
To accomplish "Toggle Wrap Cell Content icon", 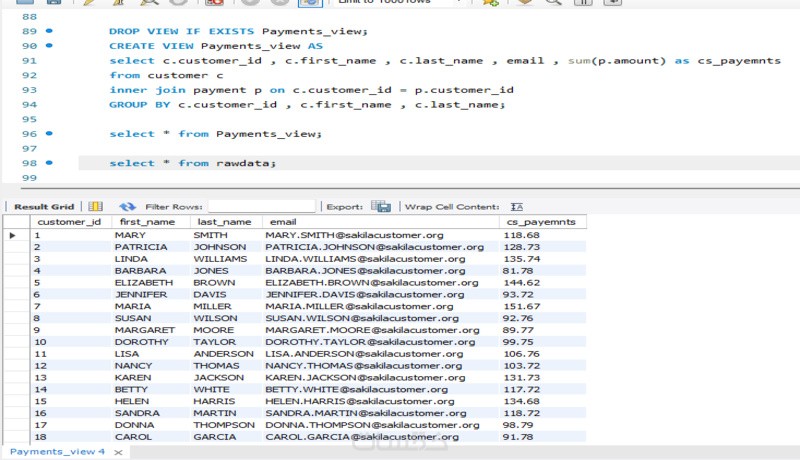I will [517, 207].
